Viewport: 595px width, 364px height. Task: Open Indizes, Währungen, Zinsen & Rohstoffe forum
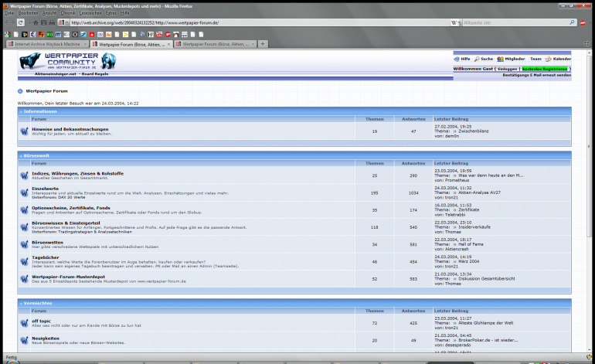[77, 173]
